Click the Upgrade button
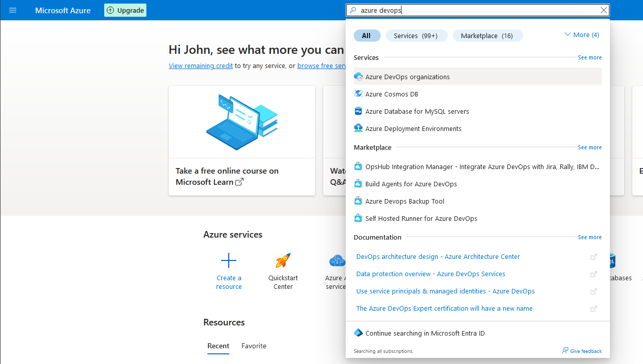The height and width of the screenshot is (364, 643). (x=125, y=10)
